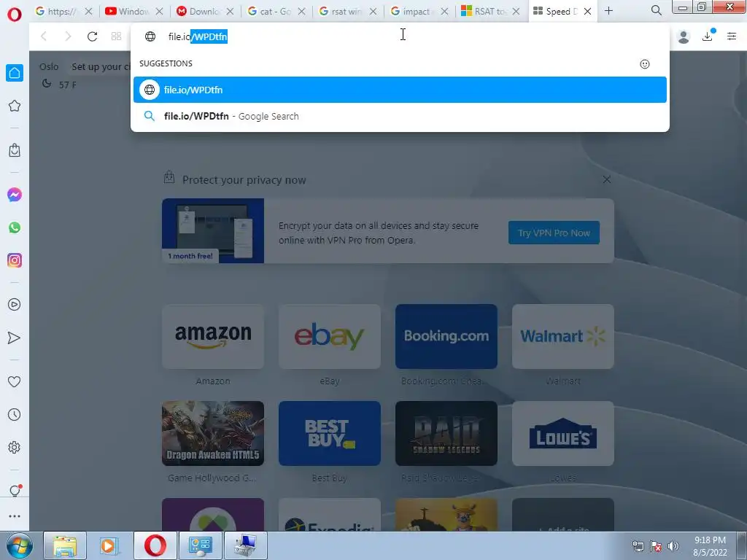The width and height of the screenshot is (747, 560).
Task: Open the Opera main menu logo
Action: (x=15, y=15)
